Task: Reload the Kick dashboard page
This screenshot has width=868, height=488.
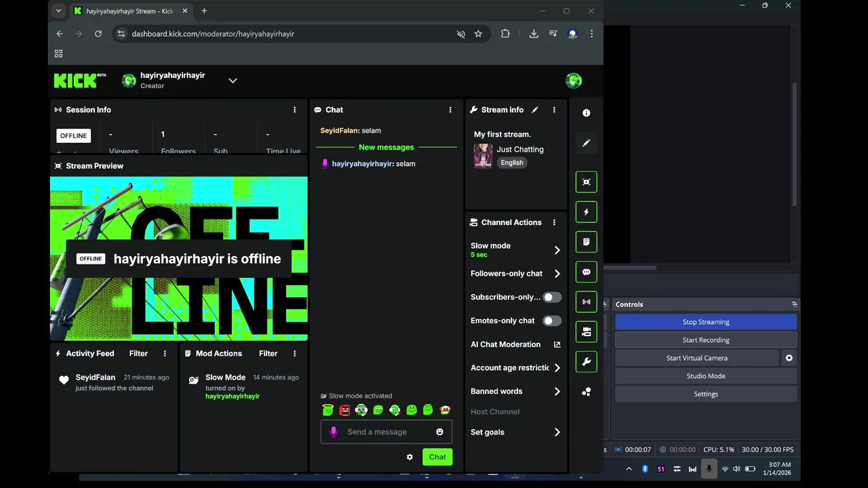Action: [x=98, y=34]
